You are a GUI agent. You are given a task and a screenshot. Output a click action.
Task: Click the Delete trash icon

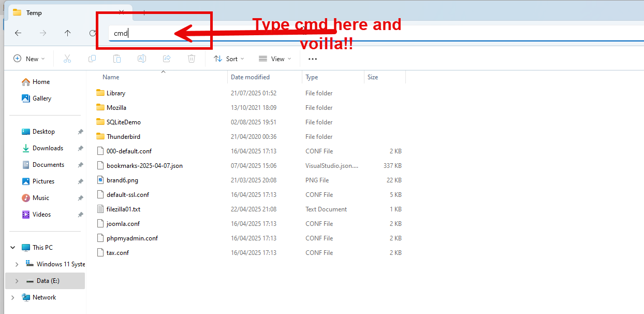(x=192, y=59)
